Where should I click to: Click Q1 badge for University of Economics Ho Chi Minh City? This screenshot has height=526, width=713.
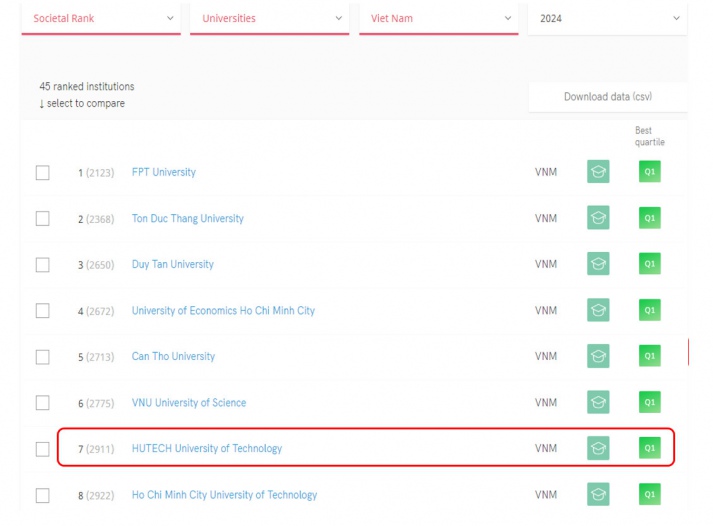(x=649, y=310)
